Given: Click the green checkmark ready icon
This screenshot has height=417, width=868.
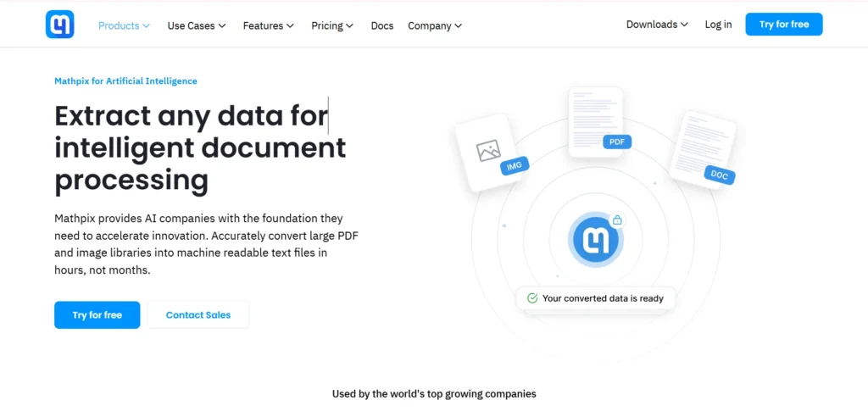Looking at the screenshot, I should [532, 298].
